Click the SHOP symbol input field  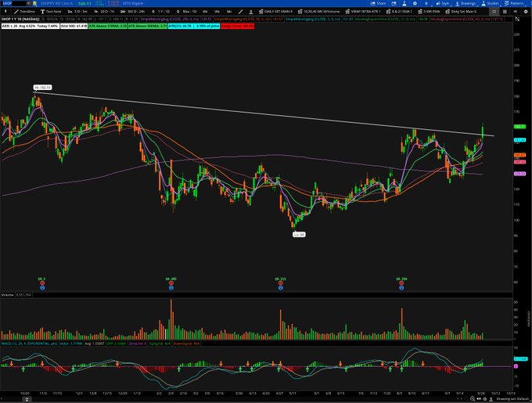click(13, 3)
